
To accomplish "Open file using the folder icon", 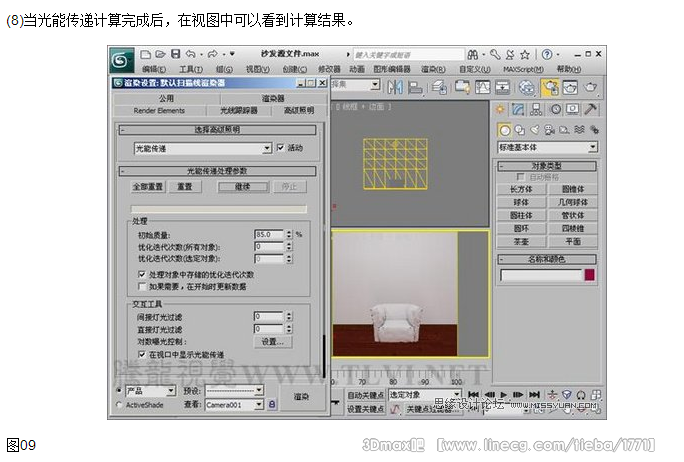I will coord(161,54).
